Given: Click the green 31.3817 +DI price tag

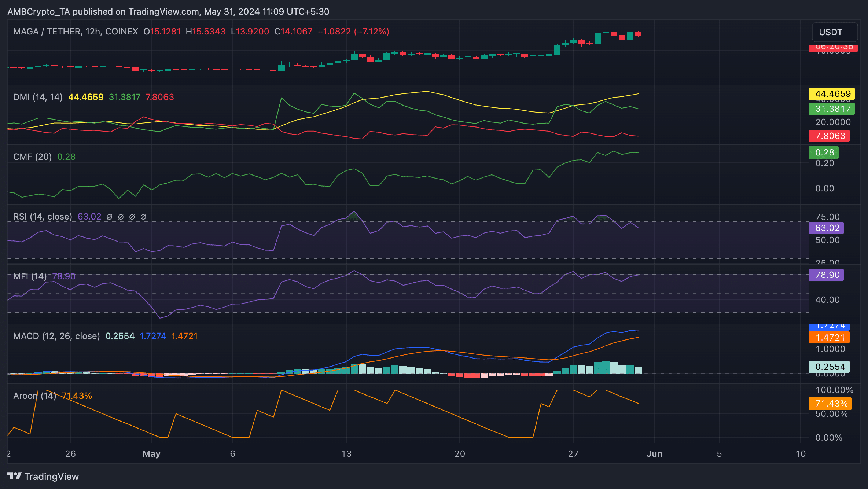Looking at the screenshot, I should point(832,109).
